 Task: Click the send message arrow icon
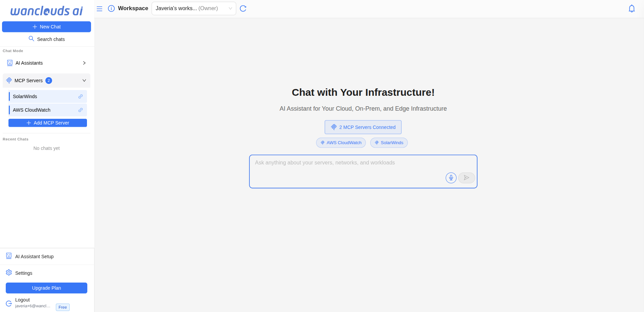point(466,178)
